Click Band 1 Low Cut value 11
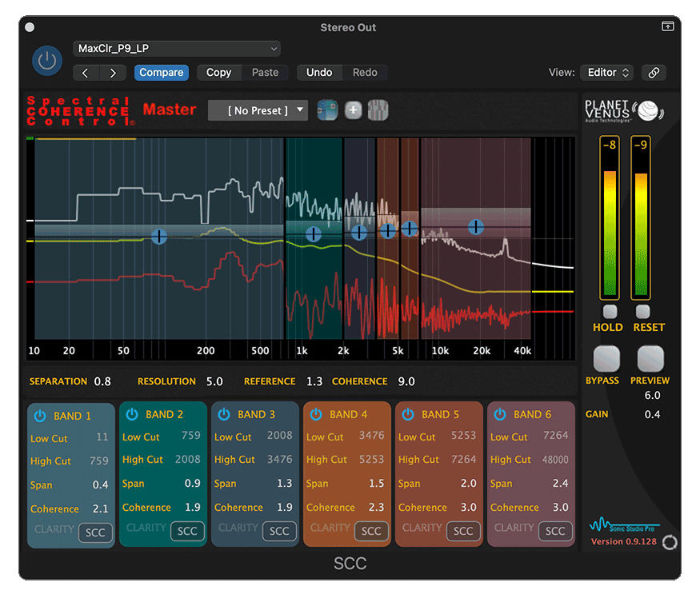 tap(102, 437)
